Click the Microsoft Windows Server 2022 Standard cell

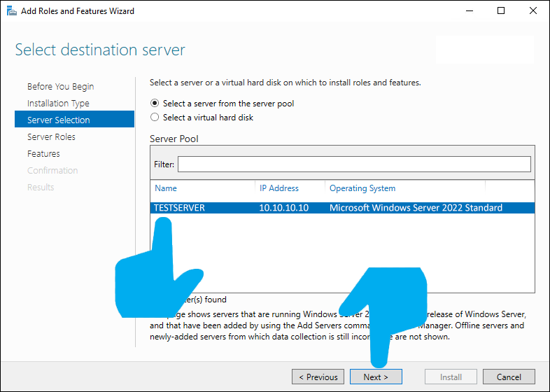[x=416, y=208]
